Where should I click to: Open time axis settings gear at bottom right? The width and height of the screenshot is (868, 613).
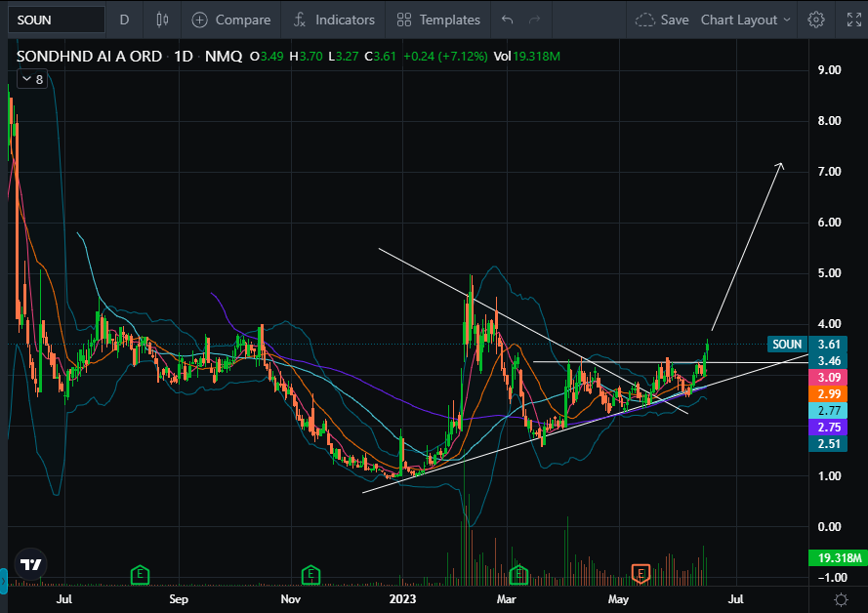(x=841, y=599)
